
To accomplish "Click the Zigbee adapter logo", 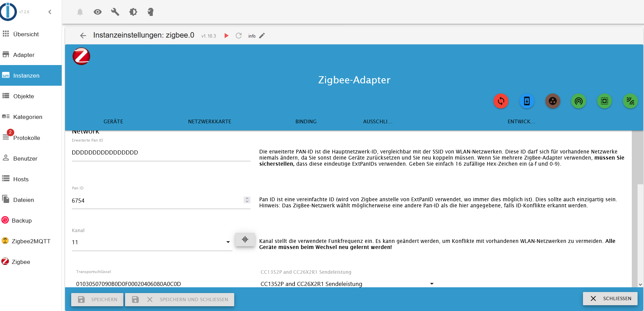I will (x=81, y=56).
